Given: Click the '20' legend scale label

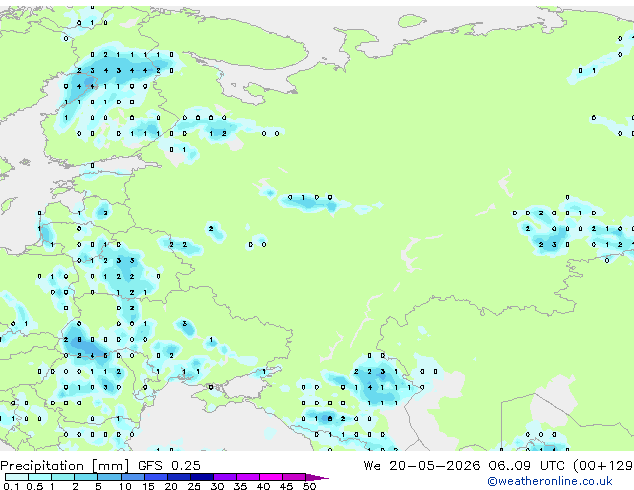Looking at the screenshot, I should coord(171,486).
